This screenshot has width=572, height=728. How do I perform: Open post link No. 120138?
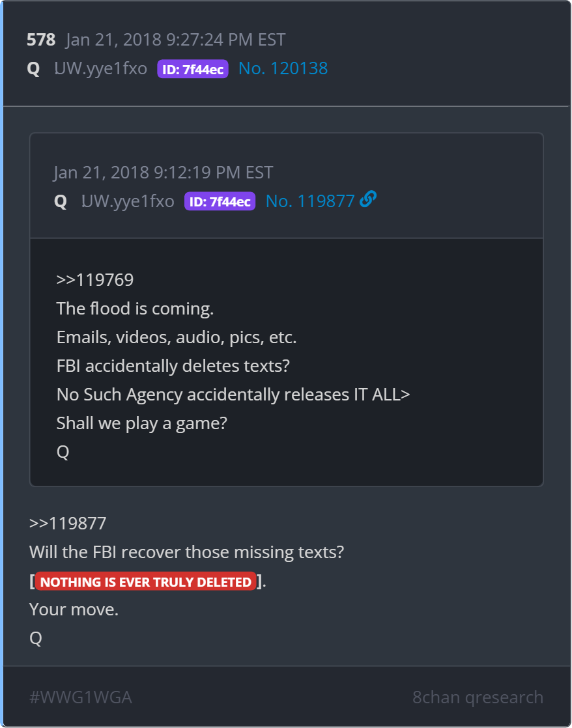point(283,68)
